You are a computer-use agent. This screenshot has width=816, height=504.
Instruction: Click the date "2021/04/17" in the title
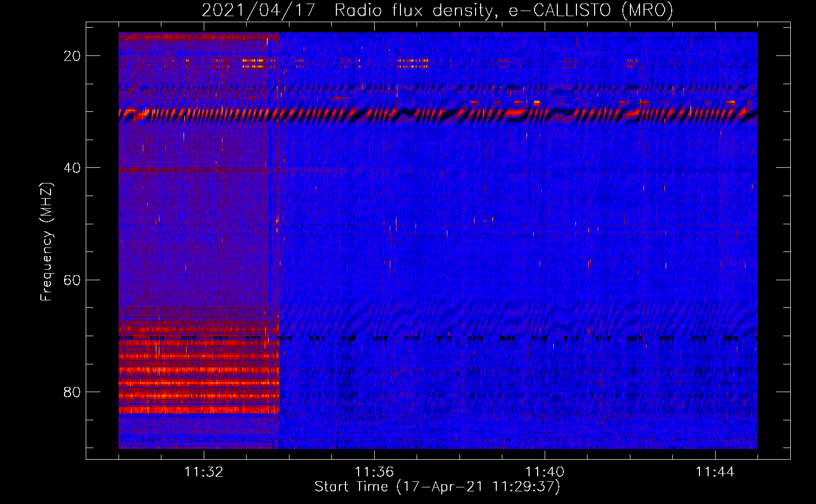tap(259, 11)
